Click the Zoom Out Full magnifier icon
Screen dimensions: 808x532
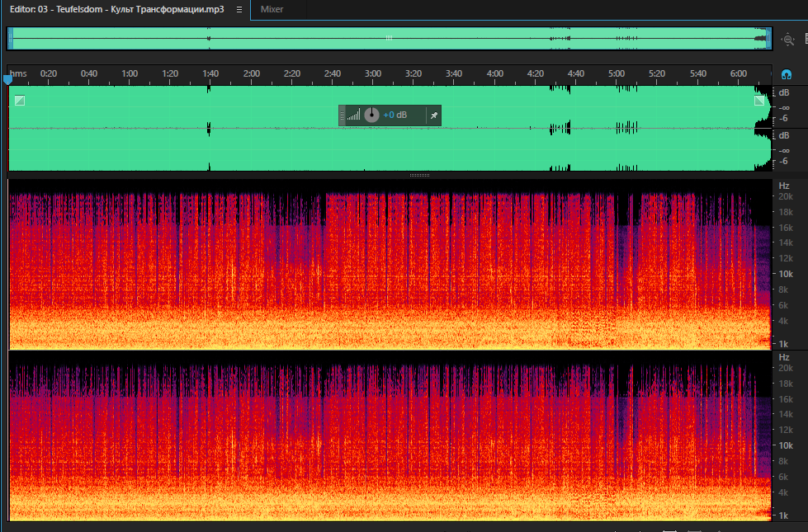pyautogui.click(x=787, y=39)
